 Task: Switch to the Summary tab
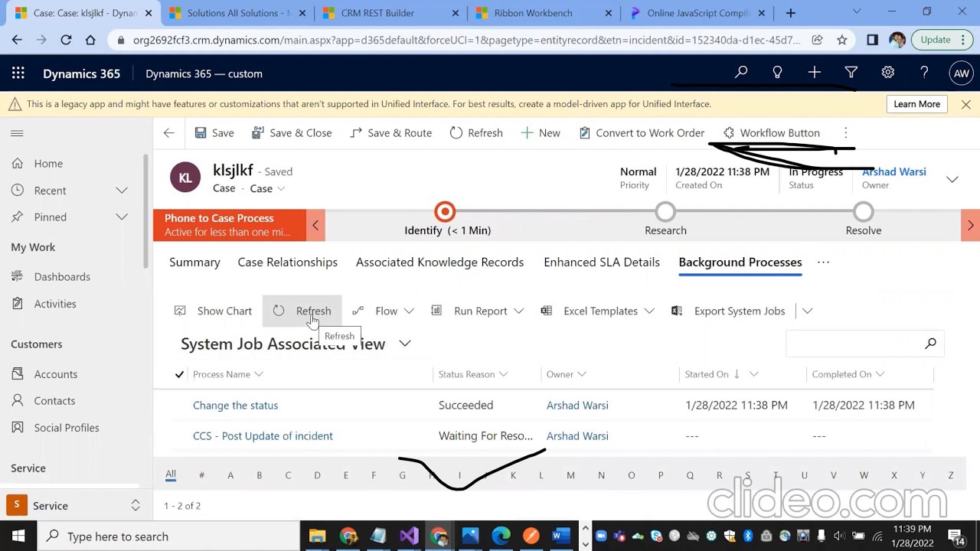pos(194,262)
